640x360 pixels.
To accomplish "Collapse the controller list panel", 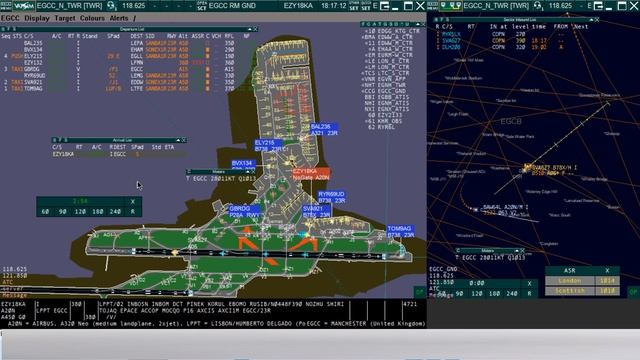I will coord(418,24).
